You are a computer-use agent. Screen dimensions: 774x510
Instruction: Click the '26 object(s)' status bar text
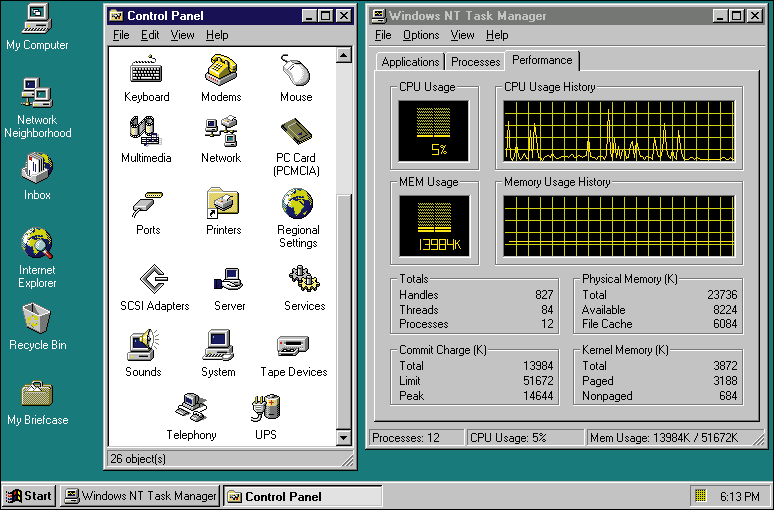click(x=138, y=459)
